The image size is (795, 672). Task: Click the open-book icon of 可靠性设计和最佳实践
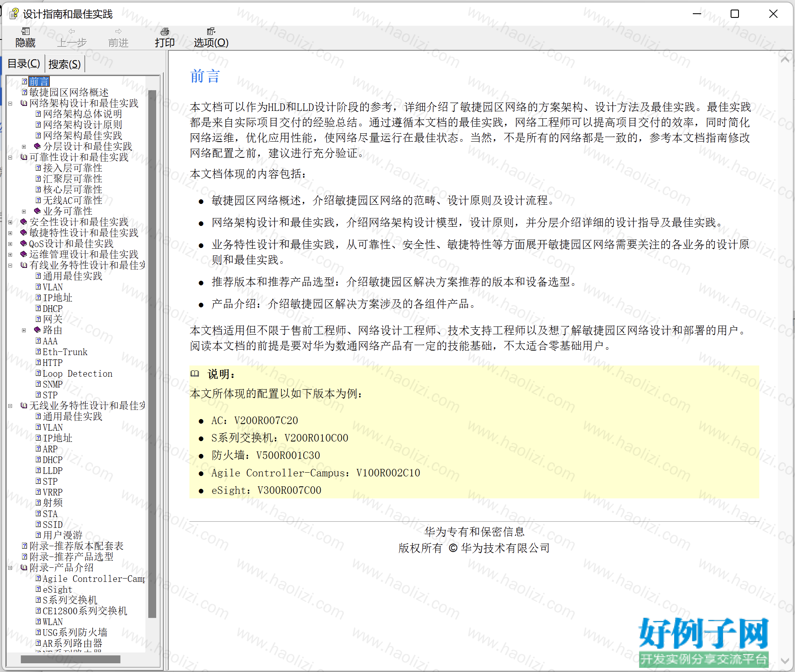(24, 157)
